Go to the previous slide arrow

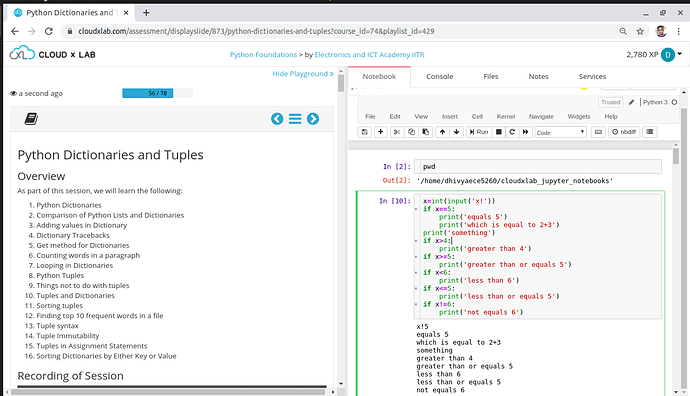(x=277, y=119)
